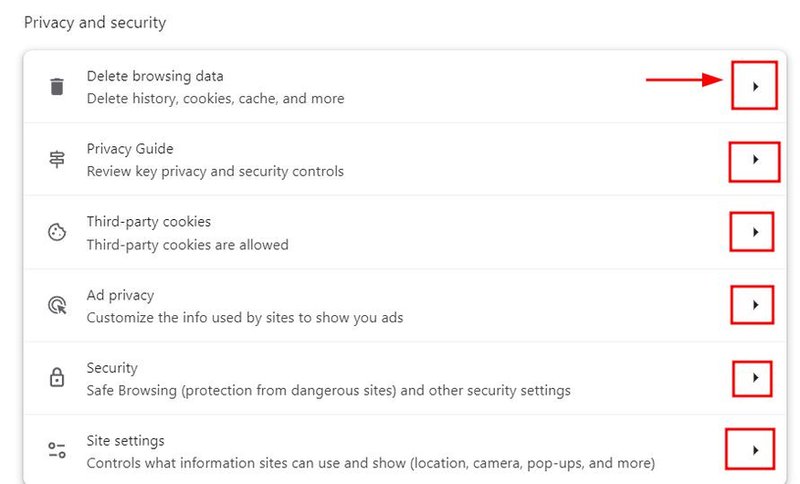Click the 'Safe Browsing' security description text
Image resolution: width=800 pixels, height=484 pixels.
click(x=329, y=391)
